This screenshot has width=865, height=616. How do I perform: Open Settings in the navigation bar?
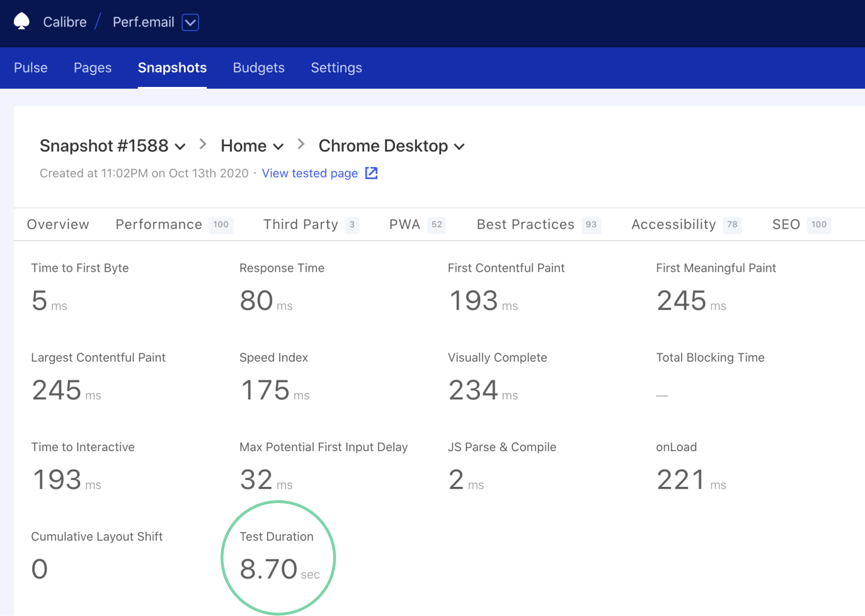[x=336, y=68]
